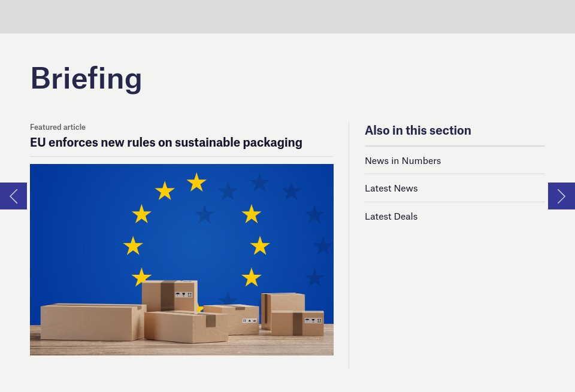575x392 pixels.
Task: Select the Also in this section header
Action: tap(417, 130)
